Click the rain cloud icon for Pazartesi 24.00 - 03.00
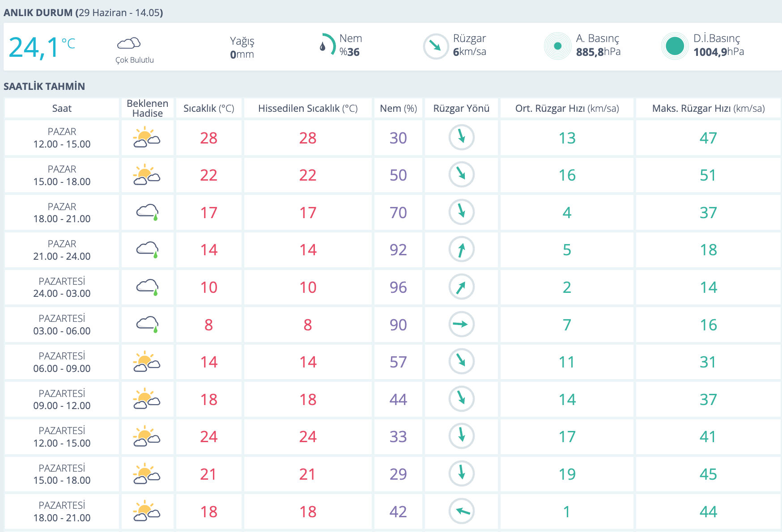This screenshot has width=782, height=532. tap(147, 287)
